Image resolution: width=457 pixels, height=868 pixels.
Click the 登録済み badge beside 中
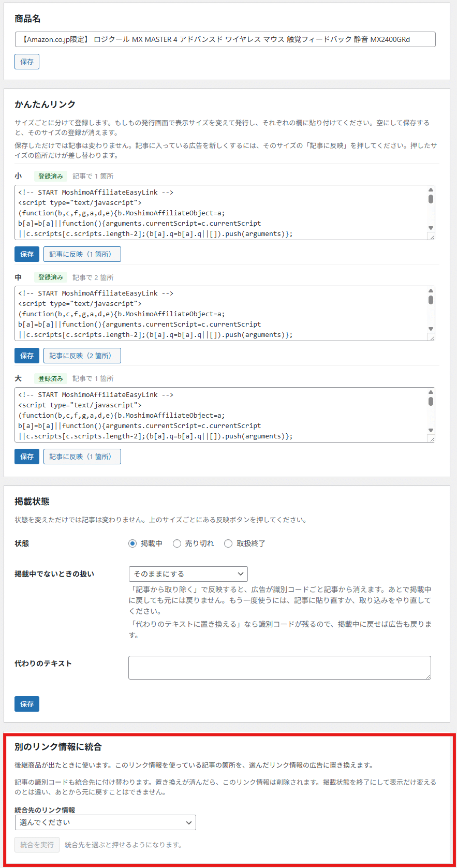(x=51, y=277)
